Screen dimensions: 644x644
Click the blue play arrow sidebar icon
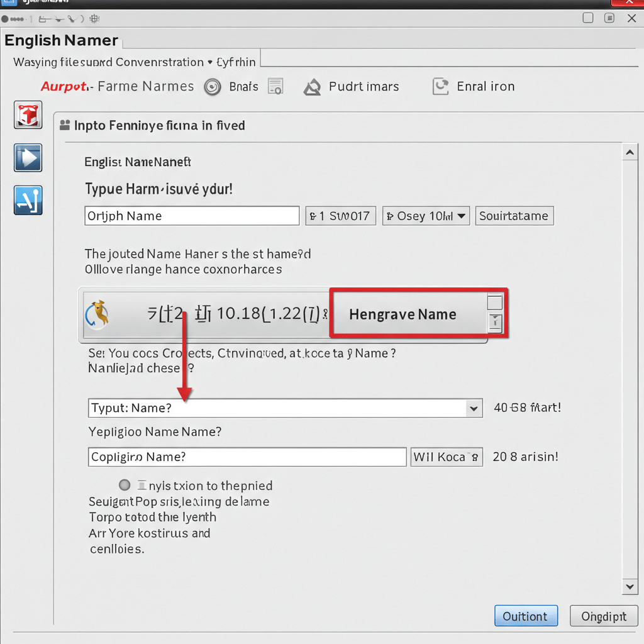tap(28, 158)
